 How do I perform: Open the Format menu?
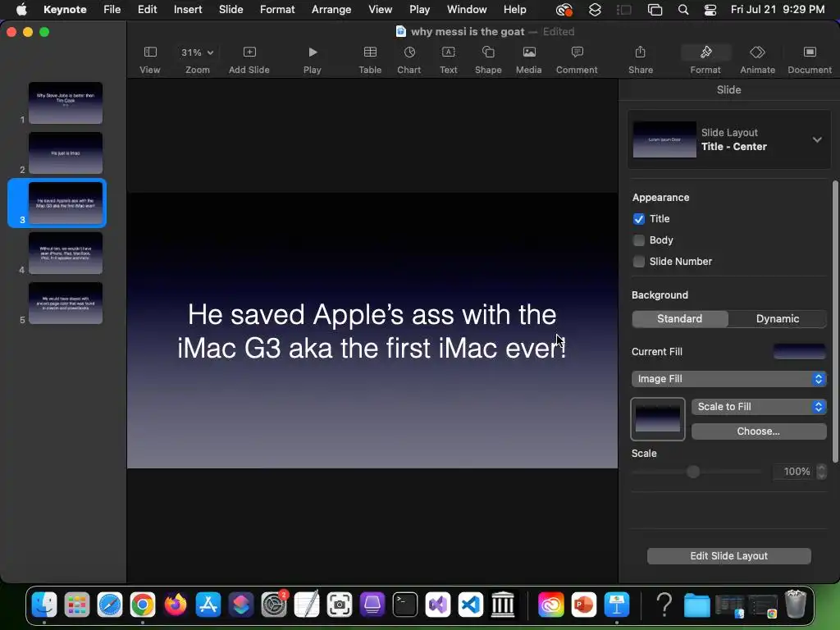click(x=277, y=10)
